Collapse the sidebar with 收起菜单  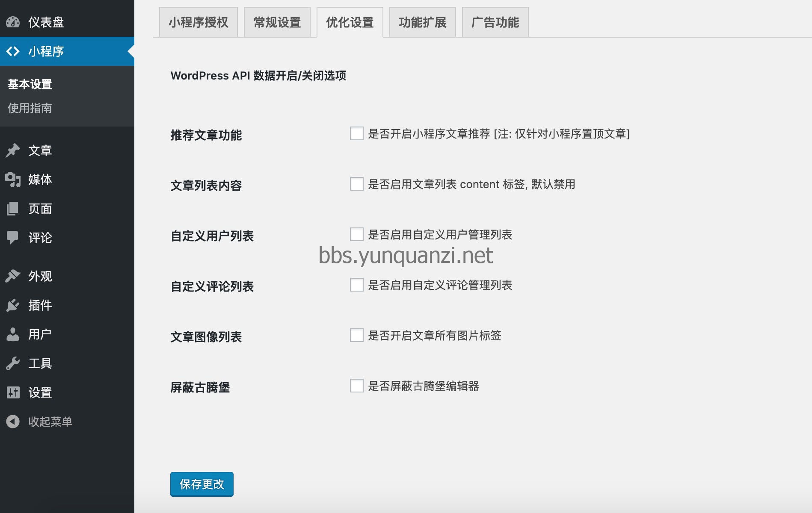50,422
